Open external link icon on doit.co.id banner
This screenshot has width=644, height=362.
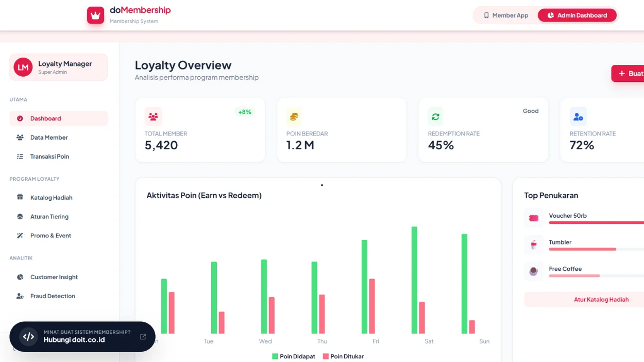(143, 337)
